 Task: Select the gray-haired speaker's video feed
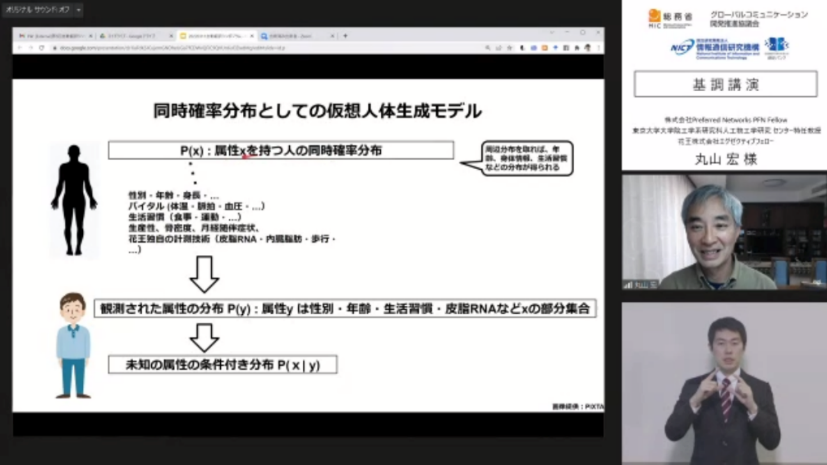[x=724, y=232]
